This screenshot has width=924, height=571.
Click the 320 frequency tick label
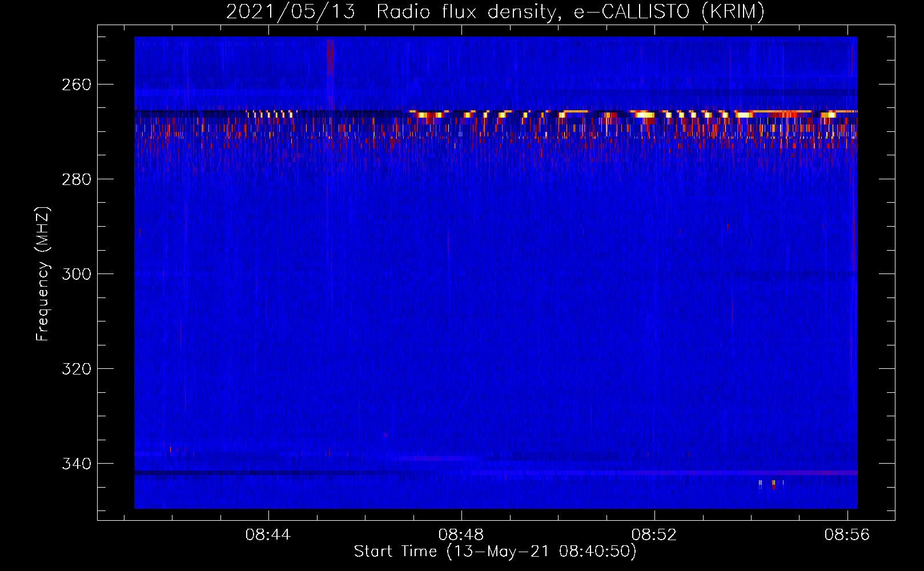[76, 369]
